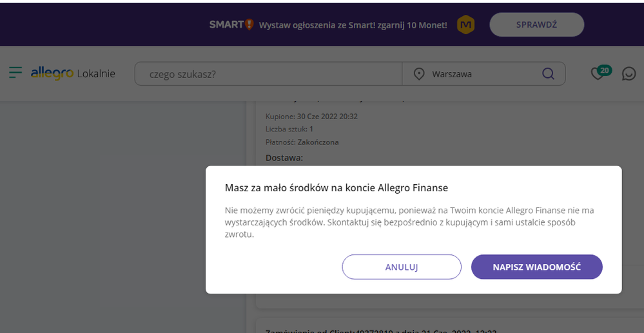Click the dialog's refund explanation paragraph

click(409, 222)
